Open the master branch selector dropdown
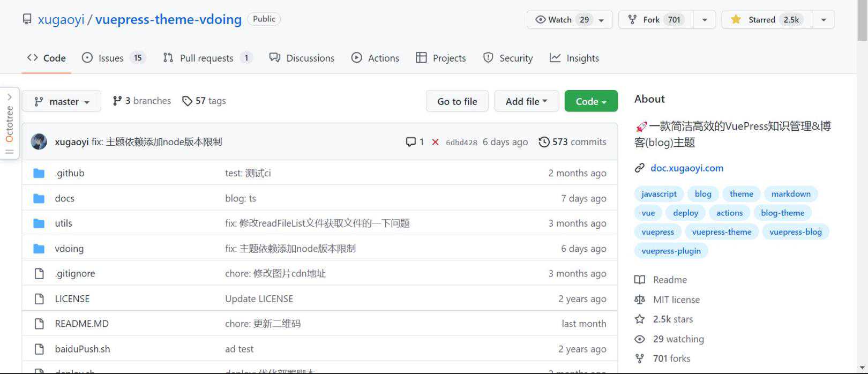The height and width of the screenshot is (374, 868). click(62, 101)
